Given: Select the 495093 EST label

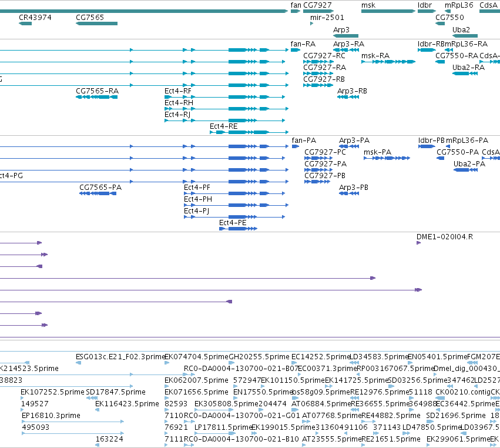Looking at the screenshot, I should 36,427.
